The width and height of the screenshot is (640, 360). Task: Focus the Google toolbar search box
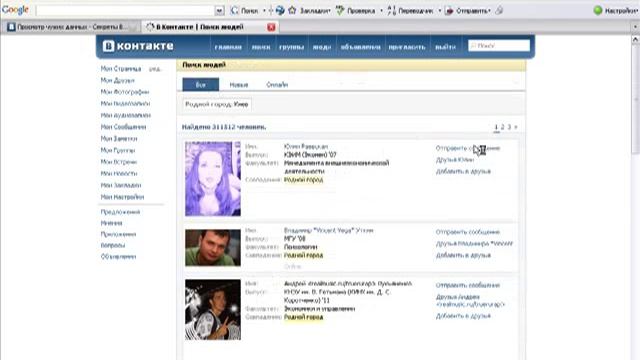125,11
